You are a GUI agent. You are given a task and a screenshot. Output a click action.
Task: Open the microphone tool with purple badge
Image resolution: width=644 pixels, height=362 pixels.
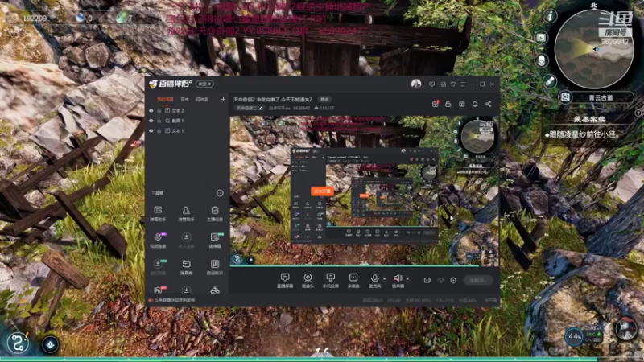[x=158, y=240]
